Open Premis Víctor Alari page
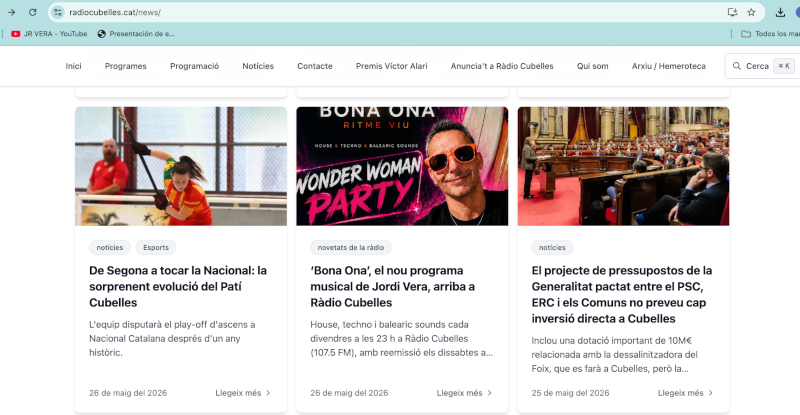Image resolution: width=800 pixels, height=415 pixels. click(392, 66)
